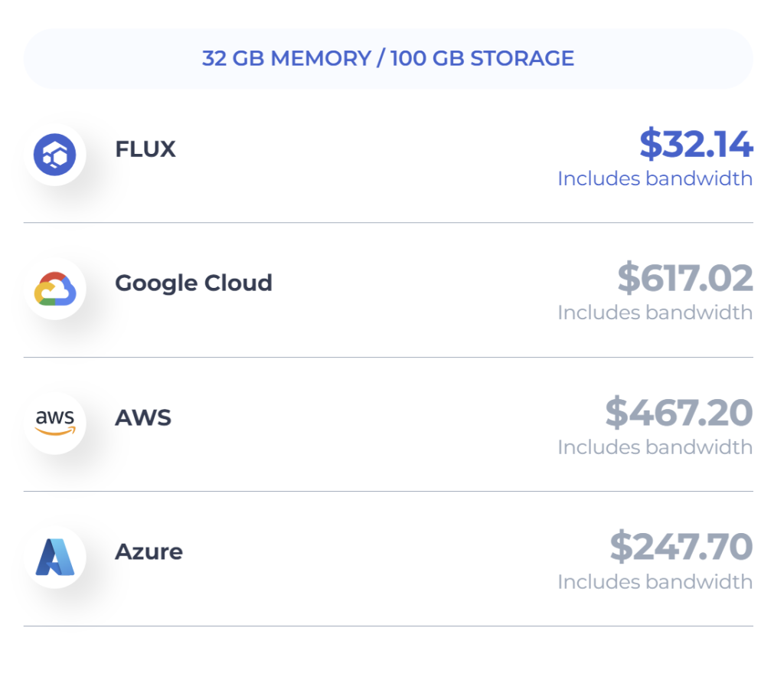Click the Google Cloud logo icon
Image resolution: width=784 pixels, height=677 pixels.
coord(55,289)
